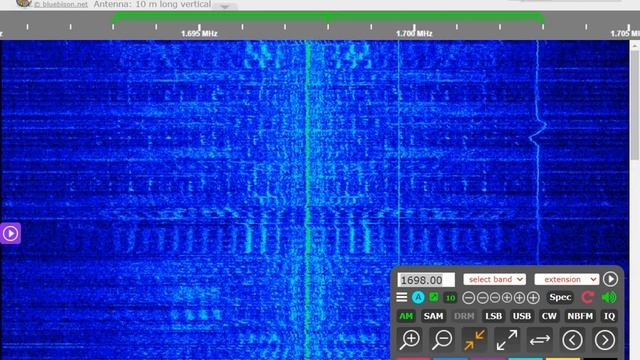Click the double-arrow band swap icon
The width and height of the screenshot is (640, 360).
coord(540,340)
